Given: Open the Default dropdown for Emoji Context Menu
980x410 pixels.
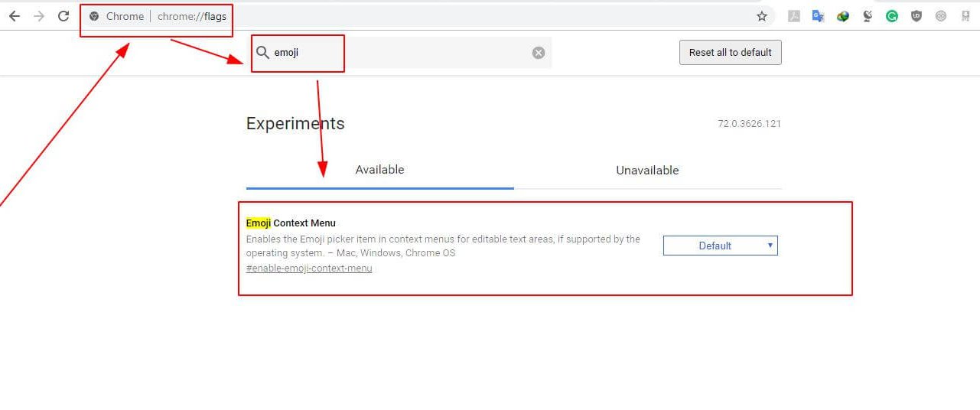Looking at the screenshot, I should 720,246.
